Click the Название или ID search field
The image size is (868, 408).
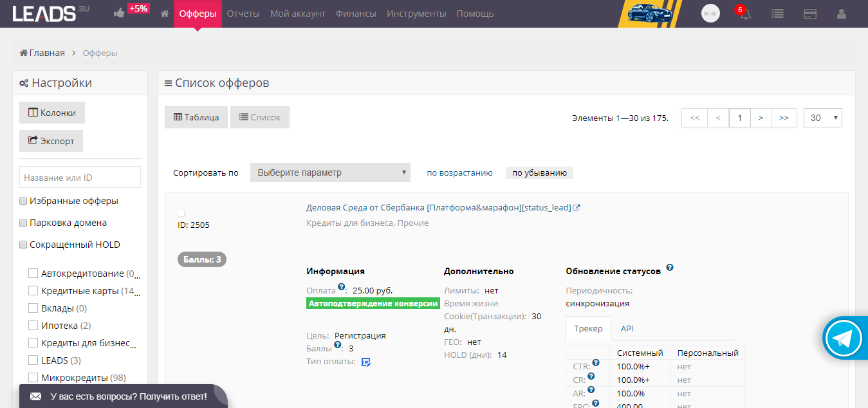pos(80,178)
